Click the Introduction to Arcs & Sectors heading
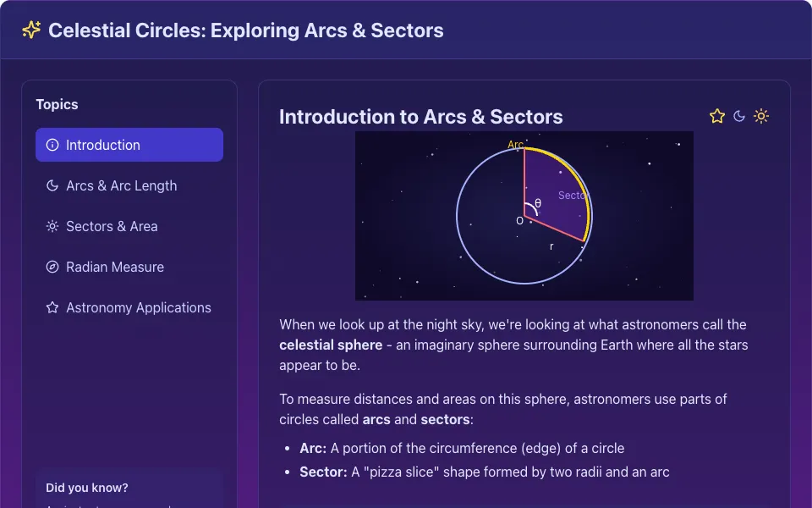The height and width of the screenshot is (508, 812). click(x=421, y=117)
